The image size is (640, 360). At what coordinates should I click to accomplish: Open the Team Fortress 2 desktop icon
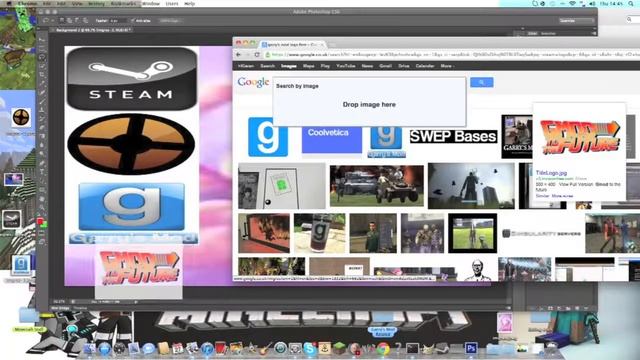21,117
